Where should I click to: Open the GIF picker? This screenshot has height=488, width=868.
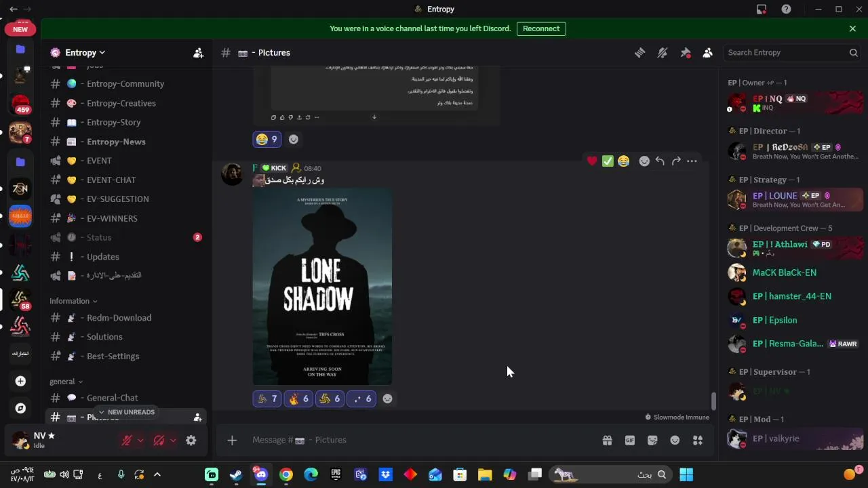coord(630,441)
